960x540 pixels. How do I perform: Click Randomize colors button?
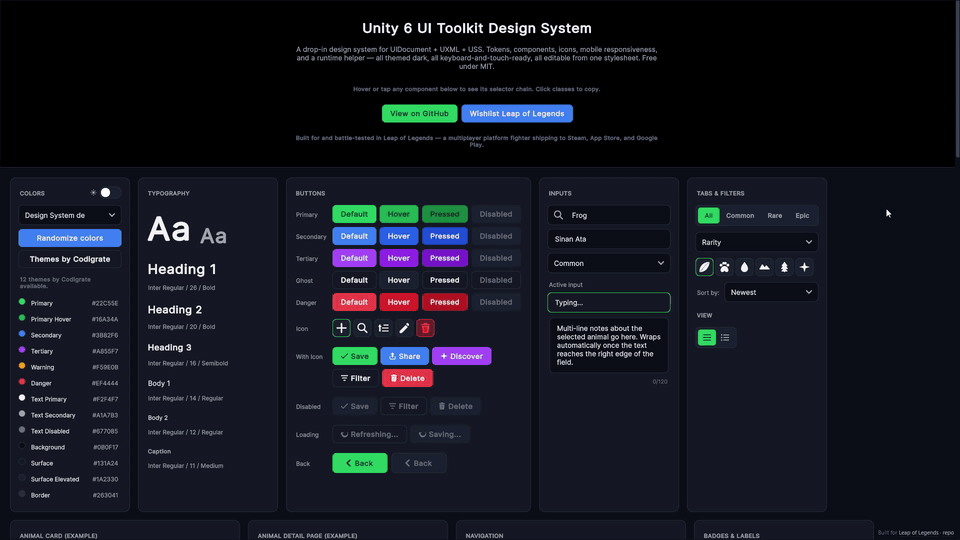pos(70,238)
